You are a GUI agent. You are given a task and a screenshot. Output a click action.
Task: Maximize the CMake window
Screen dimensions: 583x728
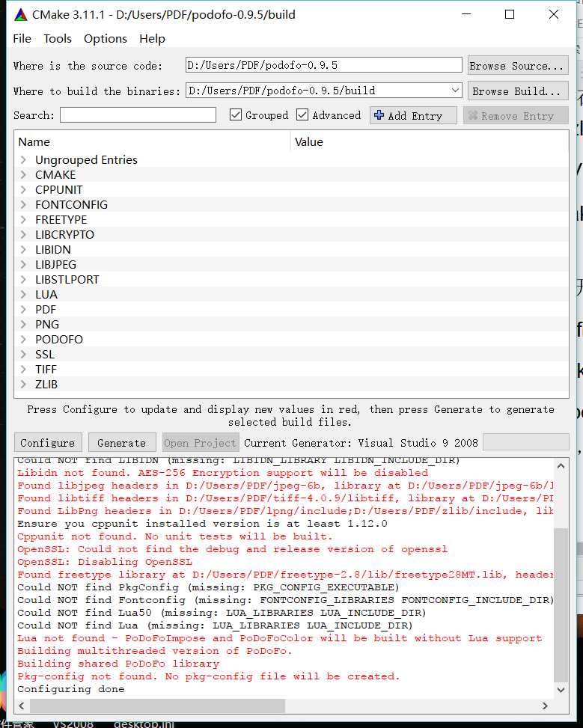510,14
